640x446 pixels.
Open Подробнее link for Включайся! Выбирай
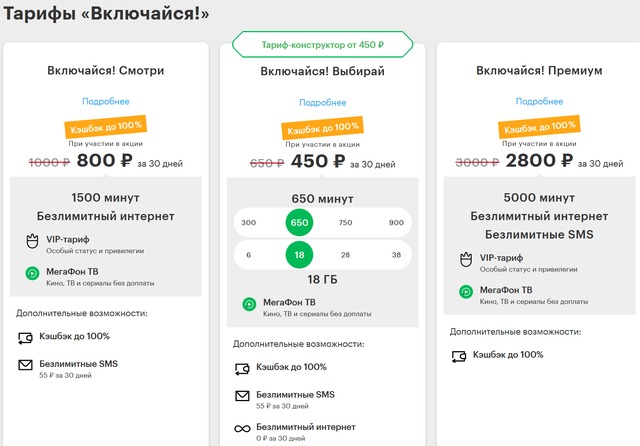tap(322, 102)
